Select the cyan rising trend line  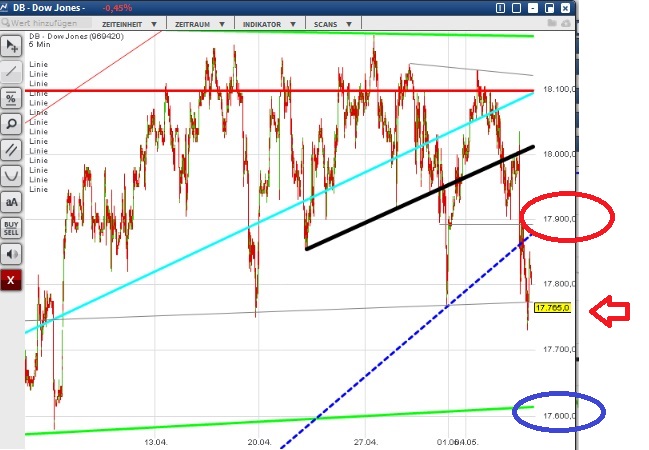pyautogui.click(x=279, y=212)
